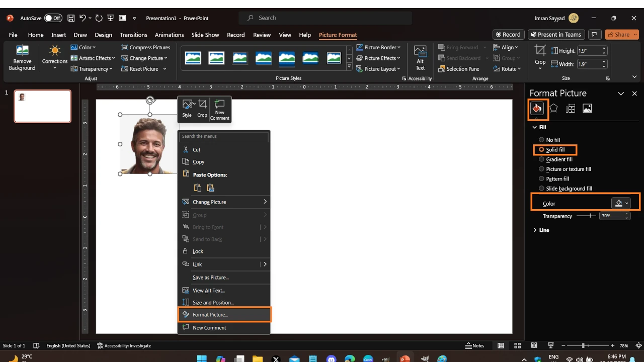Click the Keep Source Formatting paste icon
644x362 pixels.
click(x=198, y=188)
